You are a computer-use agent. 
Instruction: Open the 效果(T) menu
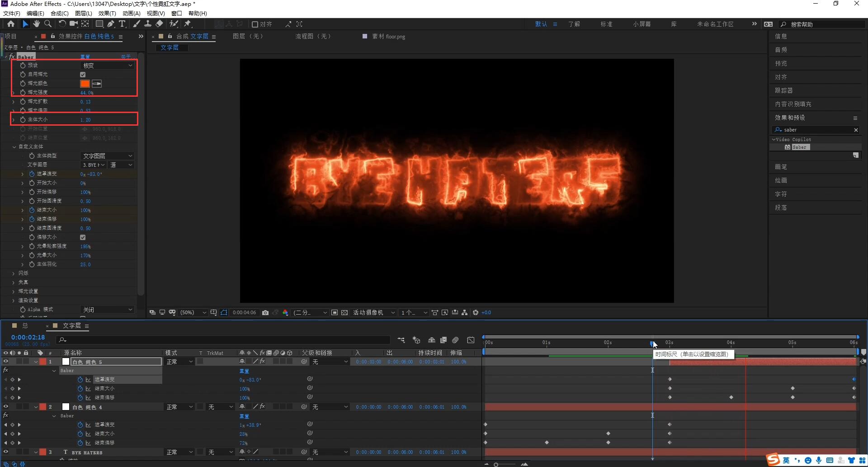107,14
